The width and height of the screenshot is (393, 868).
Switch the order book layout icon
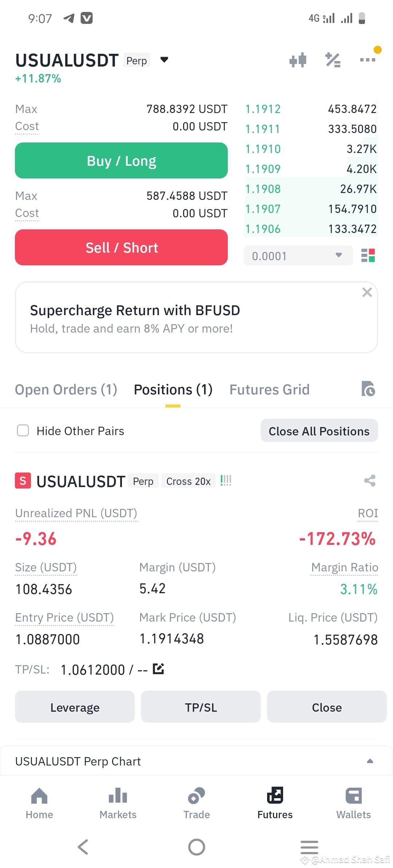tap(368, 256)
